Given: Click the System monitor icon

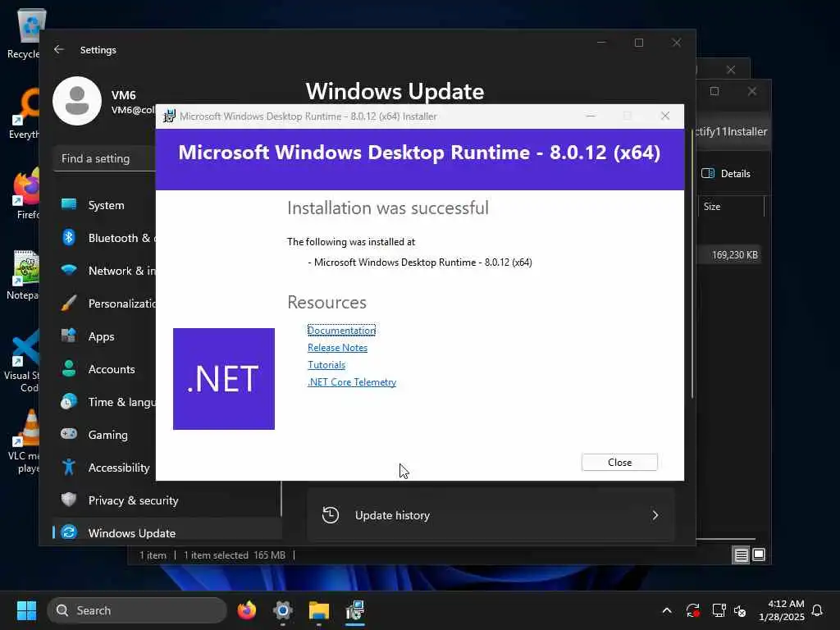Looking at the screenshot, I should pyautogui.click(x=69, y=204).
